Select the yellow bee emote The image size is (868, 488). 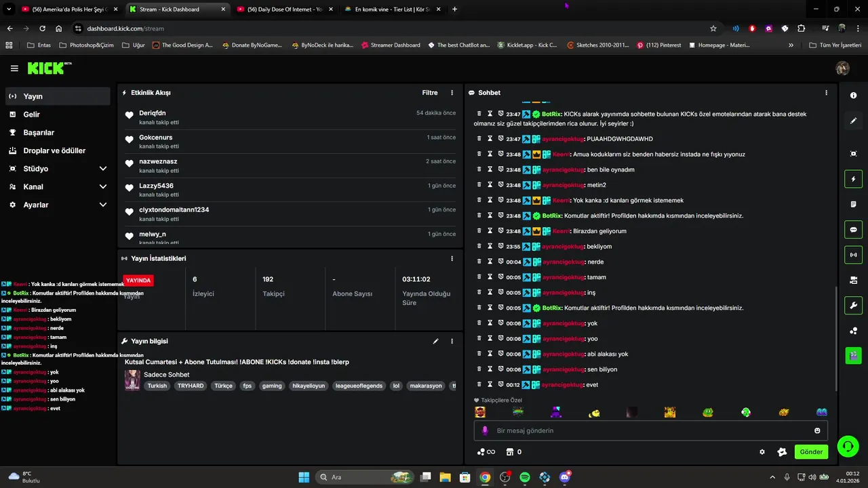point(594,412)
